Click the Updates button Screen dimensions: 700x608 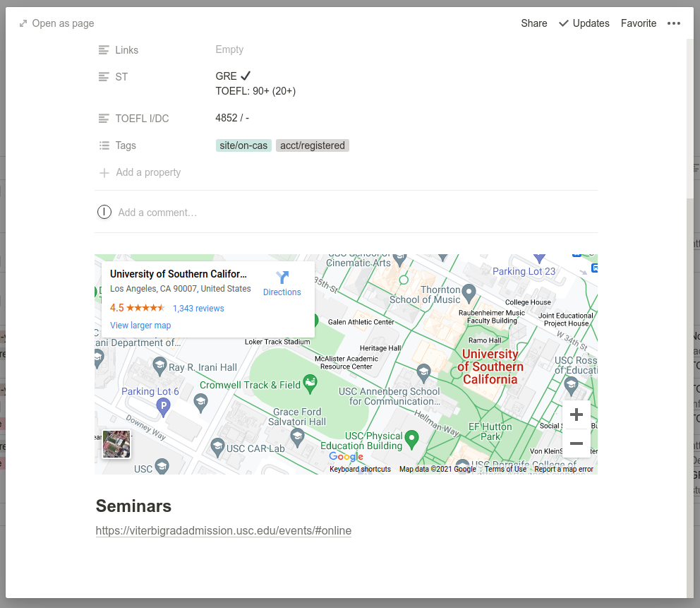584,23
